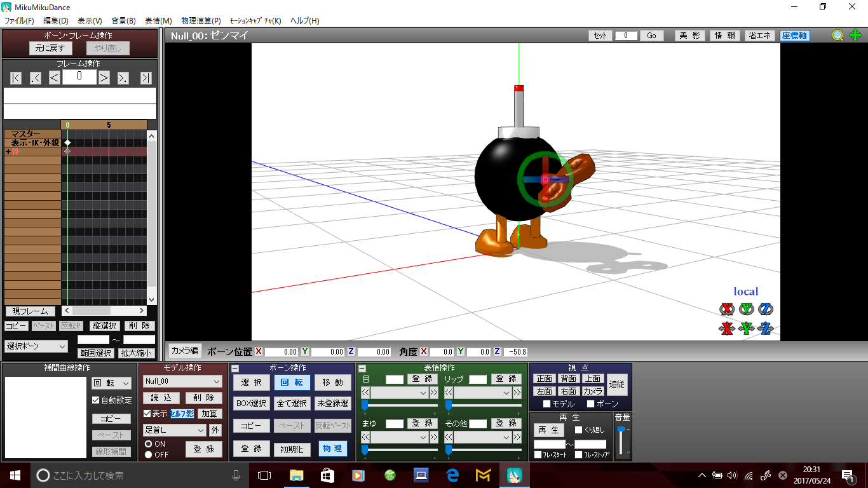868x488 pixels.
Task: Open Microsoft Edge from taskbar
Action: [x=452, y=475]
